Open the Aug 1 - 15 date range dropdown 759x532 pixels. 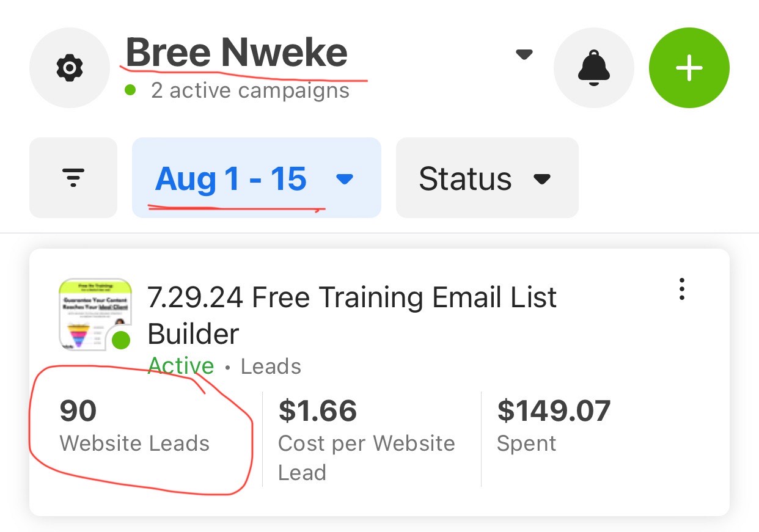pyautogui.click(x=256, y=178)
